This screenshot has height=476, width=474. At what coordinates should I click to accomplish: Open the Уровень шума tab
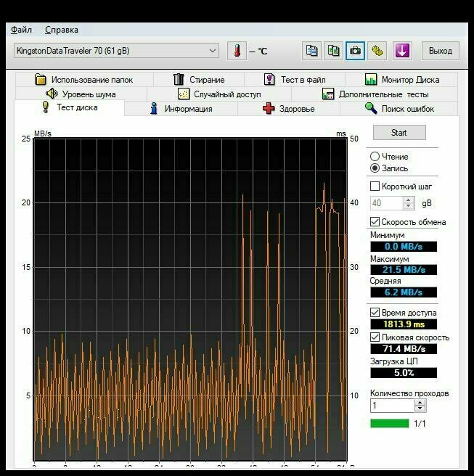coord(81,94)
